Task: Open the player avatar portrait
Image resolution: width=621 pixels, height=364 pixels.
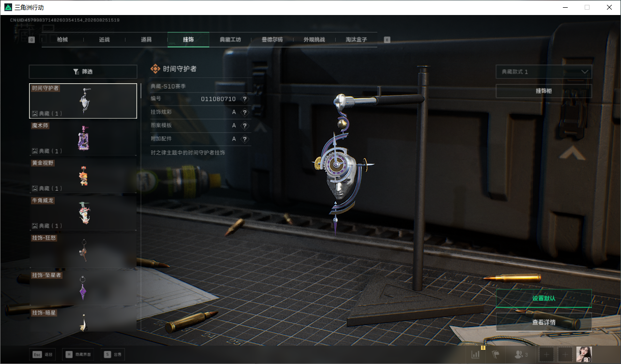Action: (x=584, y=354)
